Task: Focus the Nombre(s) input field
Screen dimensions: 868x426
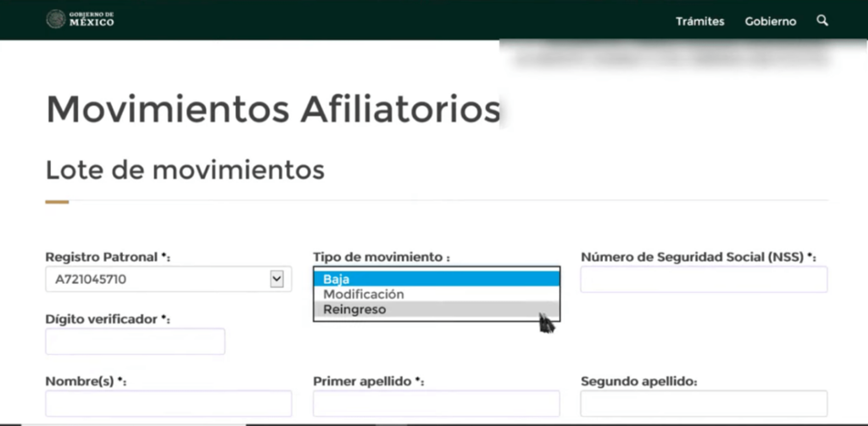Action: coord(168,403)
